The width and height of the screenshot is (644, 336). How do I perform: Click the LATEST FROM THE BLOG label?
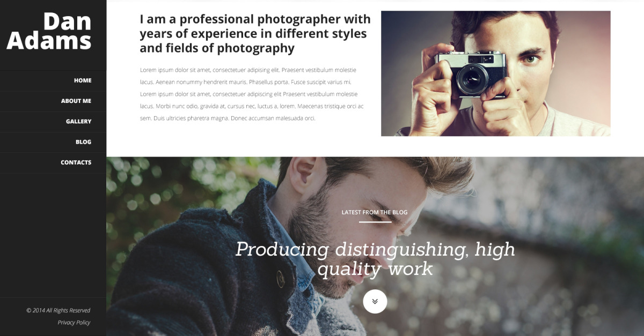(x=375, y=212)
